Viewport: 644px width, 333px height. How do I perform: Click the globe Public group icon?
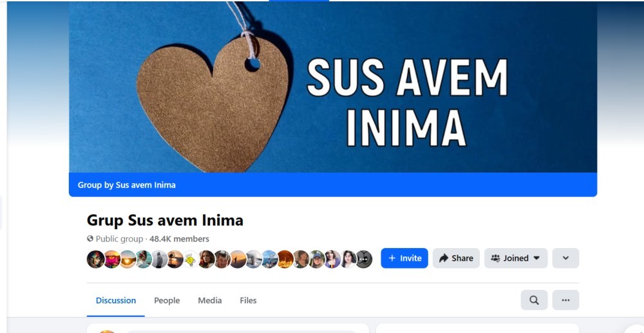[90, 238]
